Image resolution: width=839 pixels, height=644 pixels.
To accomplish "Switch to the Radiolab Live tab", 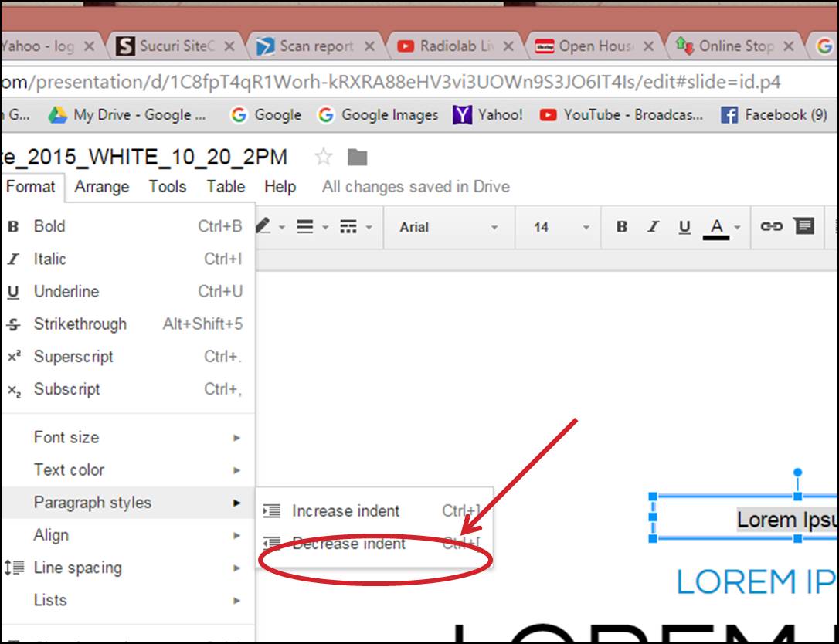I will point(457,46).
